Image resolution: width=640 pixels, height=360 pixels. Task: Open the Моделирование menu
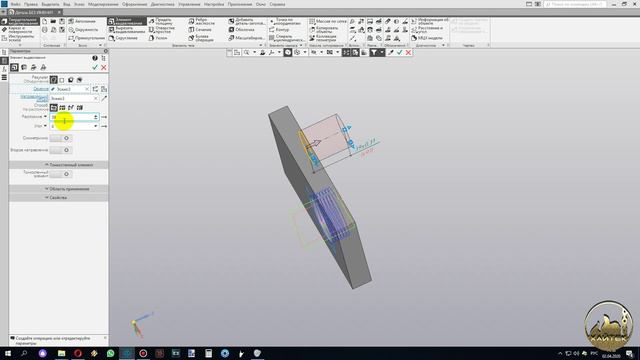(x=103, y=4)
